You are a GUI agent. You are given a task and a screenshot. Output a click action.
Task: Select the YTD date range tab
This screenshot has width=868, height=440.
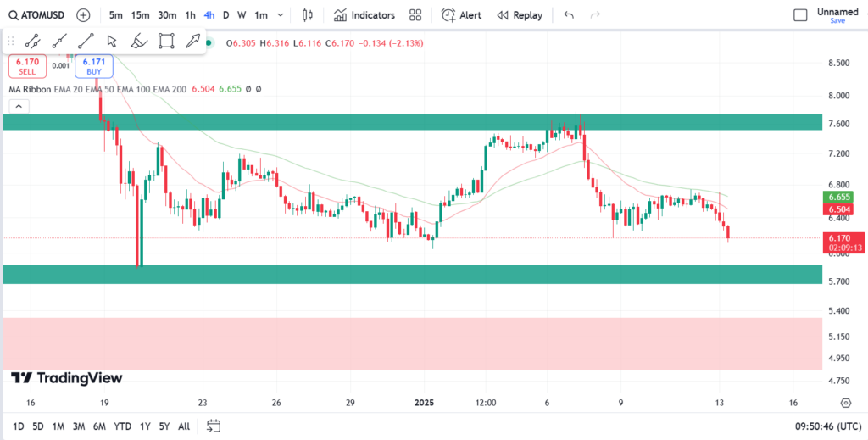pos(122,426)
